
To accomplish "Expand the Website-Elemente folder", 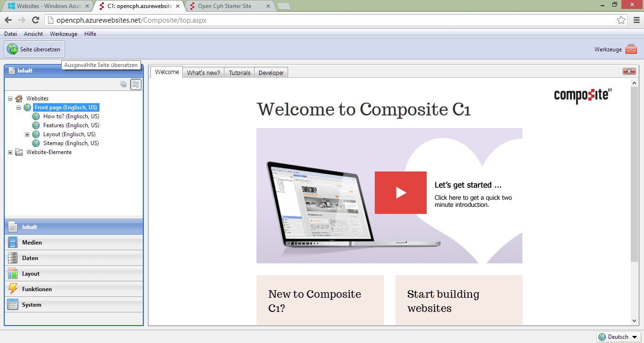I will tap(10, 153).
